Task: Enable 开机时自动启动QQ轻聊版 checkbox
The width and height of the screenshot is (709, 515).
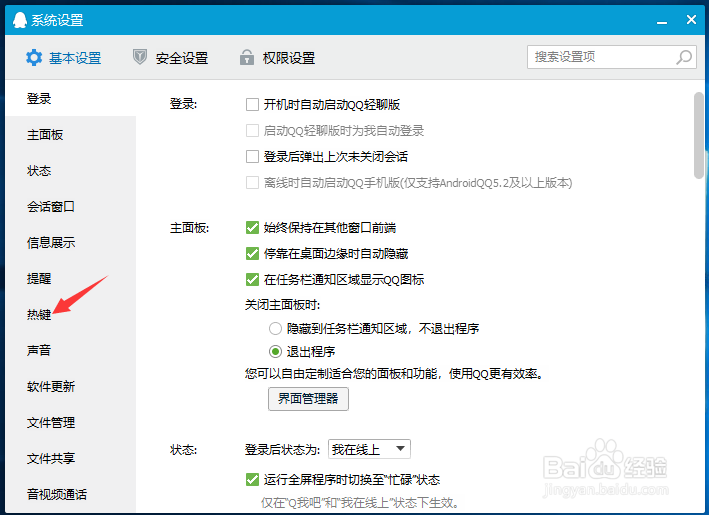Action: (x=252, y=104)
